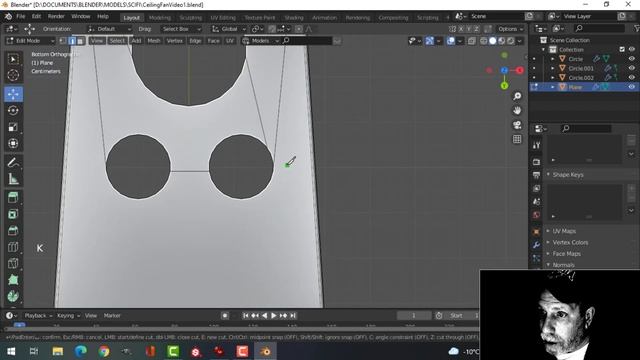
Task: Hide the Plane object with its eye icon
Action: coord(631,87)
